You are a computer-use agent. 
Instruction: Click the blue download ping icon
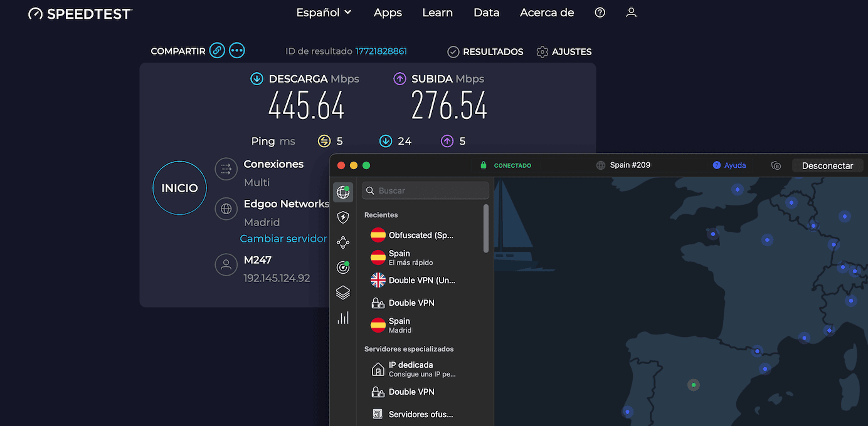(386, 141)
